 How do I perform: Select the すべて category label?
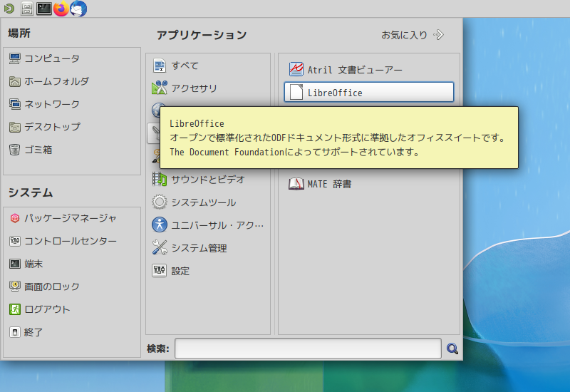point(185,66)
